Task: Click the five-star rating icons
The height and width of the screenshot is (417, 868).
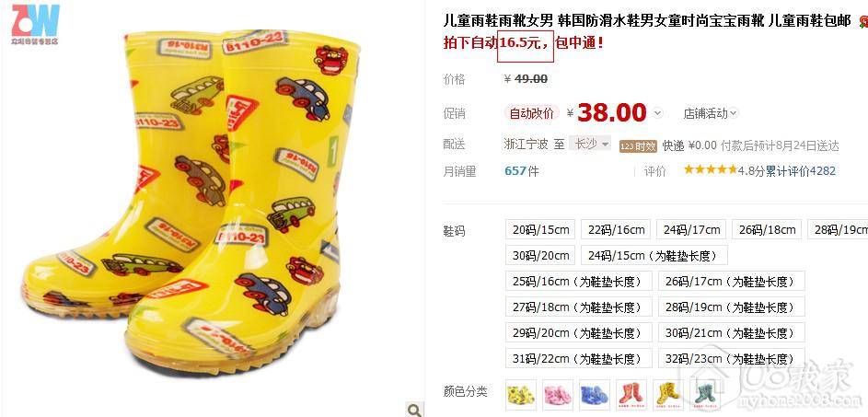Action: [x=711, y=170]
